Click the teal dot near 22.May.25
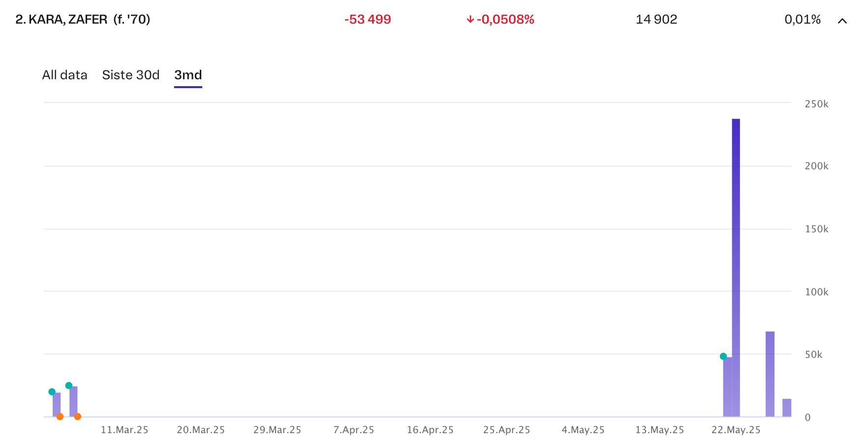This screenshot has height=444, width=868. click(x=723, y=356)
